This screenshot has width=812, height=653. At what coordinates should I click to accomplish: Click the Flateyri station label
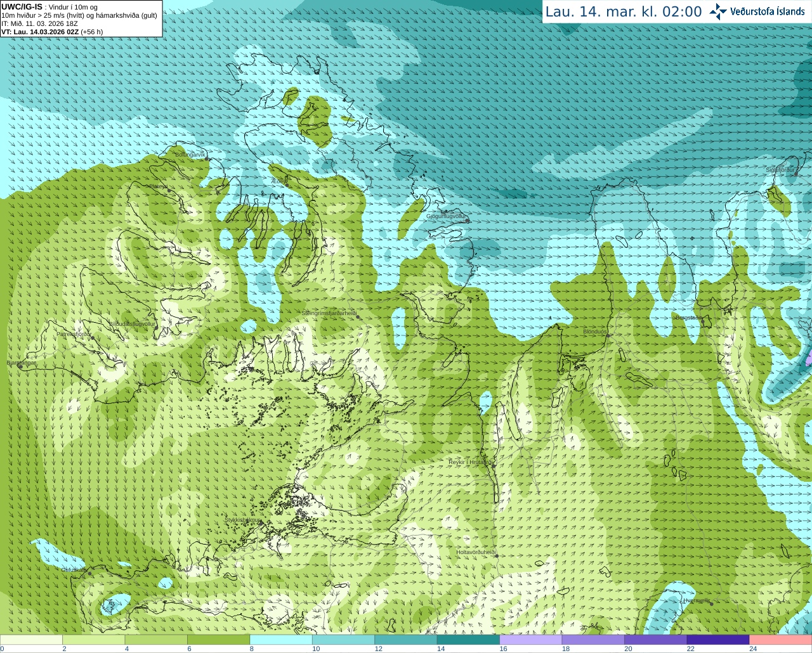click(x=158, y=186)
